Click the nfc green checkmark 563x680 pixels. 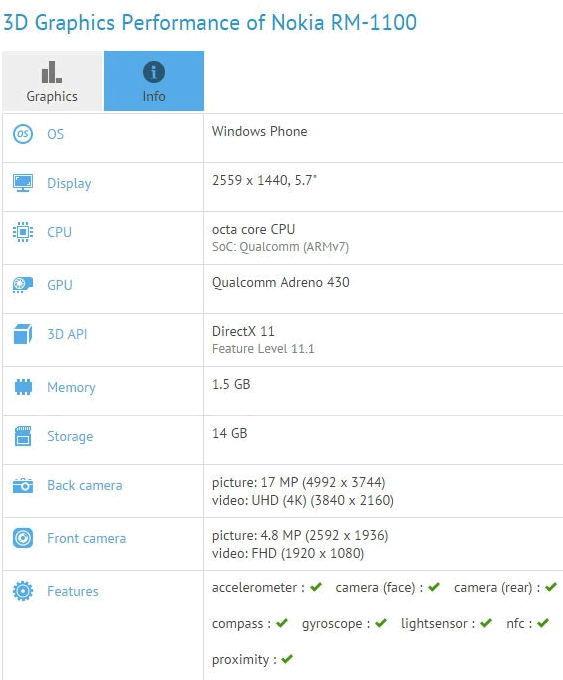pyautogui.click(x=543, y=623)
